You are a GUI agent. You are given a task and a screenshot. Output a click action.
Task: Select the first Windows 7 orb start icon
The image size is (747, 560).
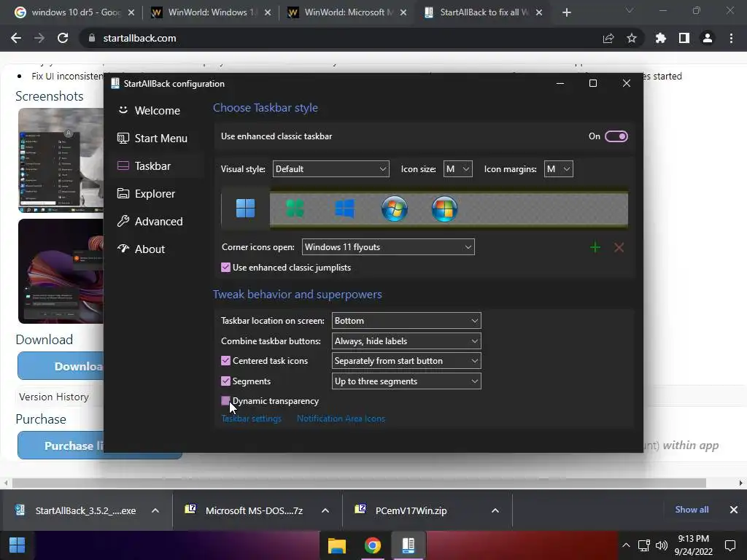[395, 209]
